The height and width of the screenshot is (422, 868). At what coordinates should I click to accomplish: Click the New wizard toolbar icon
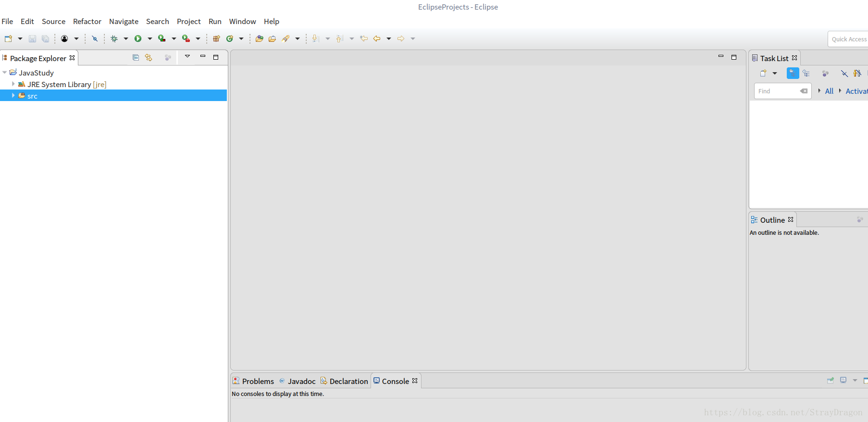(x=8, y=38)
